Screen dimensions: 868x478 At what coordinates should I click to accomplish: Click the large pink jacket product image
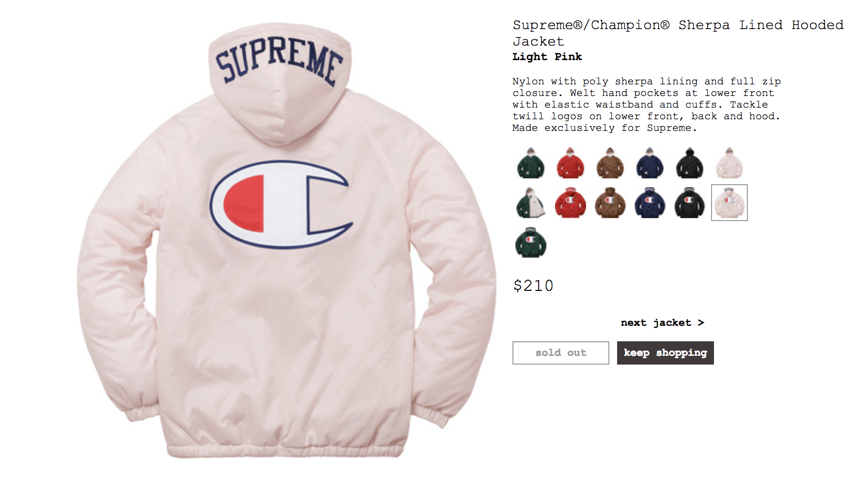click(286, 240)
